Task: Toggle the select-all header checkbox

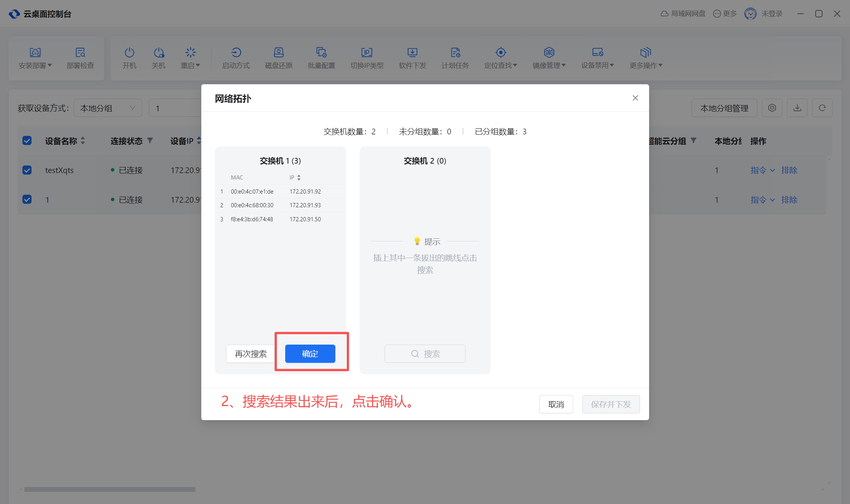Action: tap(27, 141)
